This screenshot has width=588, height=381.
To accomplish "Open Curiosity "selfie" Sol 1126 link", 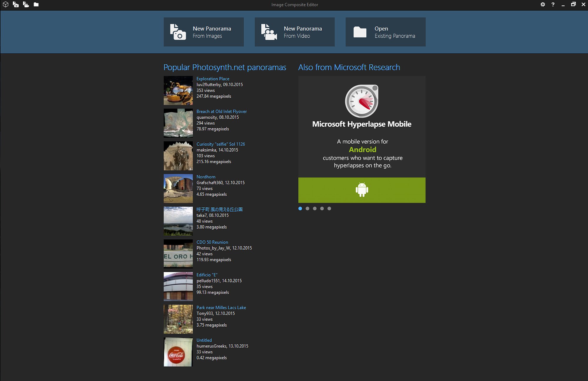I will [x=221, y=144].
